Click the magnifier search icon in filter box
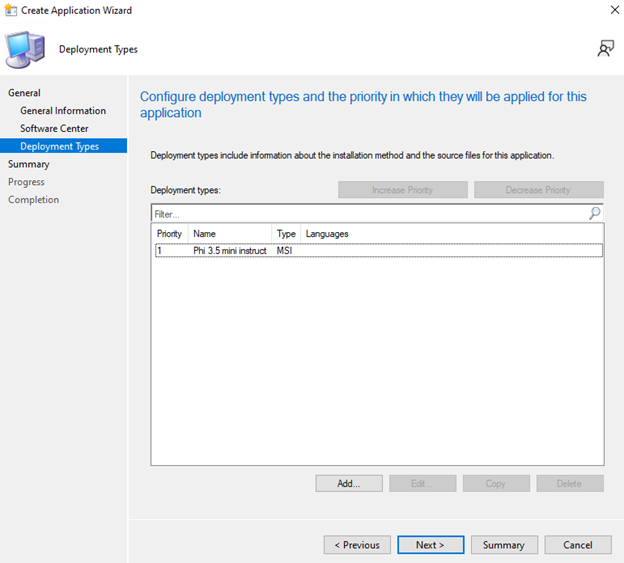 (595, 213)
